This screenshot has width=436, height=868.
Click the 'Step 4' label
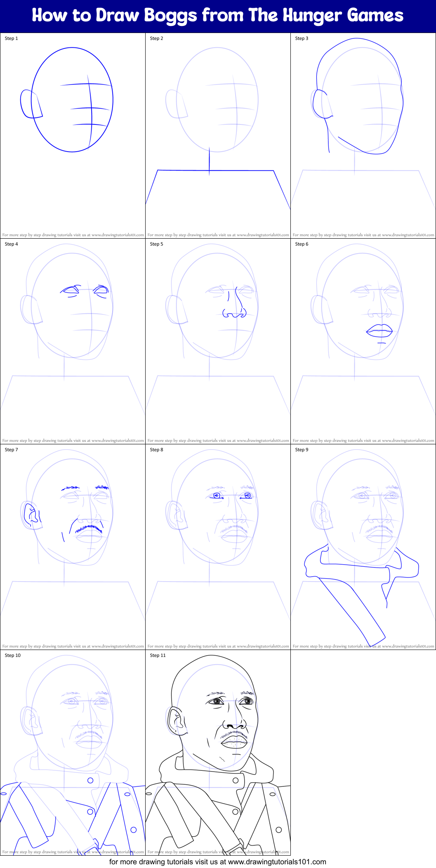12,244
